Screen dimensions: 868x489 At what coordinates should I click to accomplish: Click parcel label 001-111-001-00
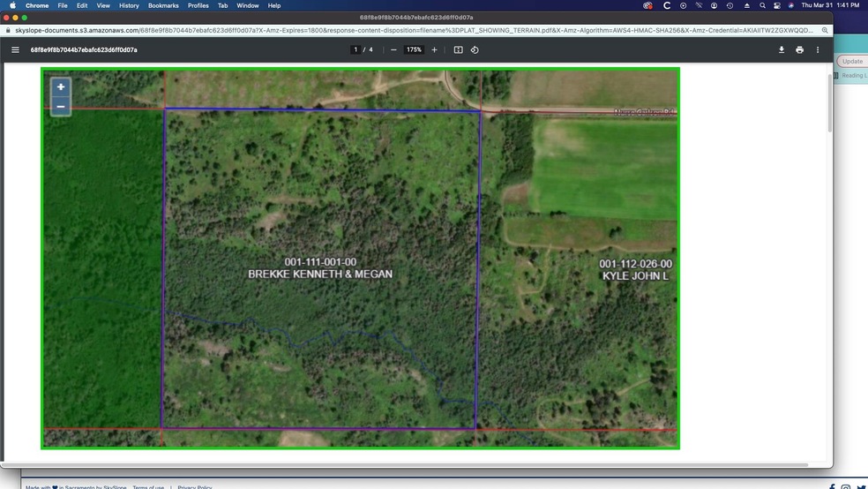pos(320,262)
